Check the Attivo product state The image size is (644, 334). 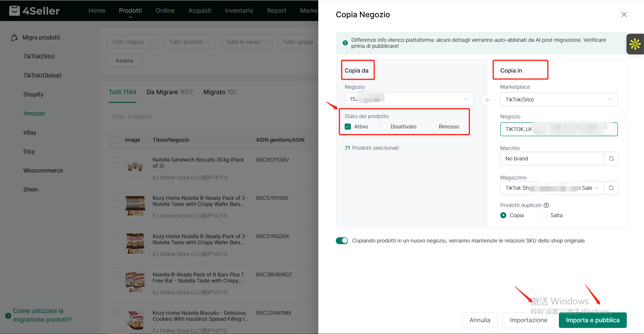point(348,127)
